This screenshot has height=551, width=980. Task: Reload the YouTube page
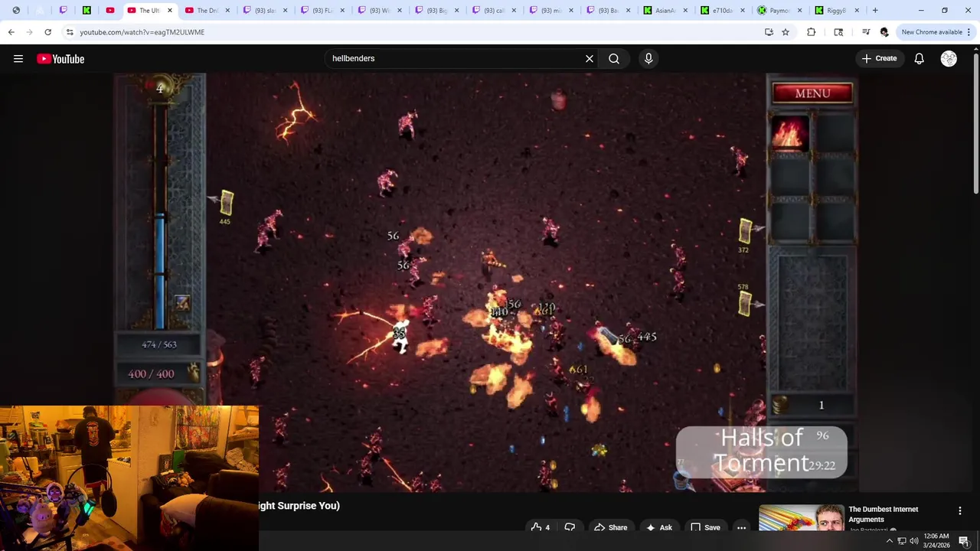47,32
